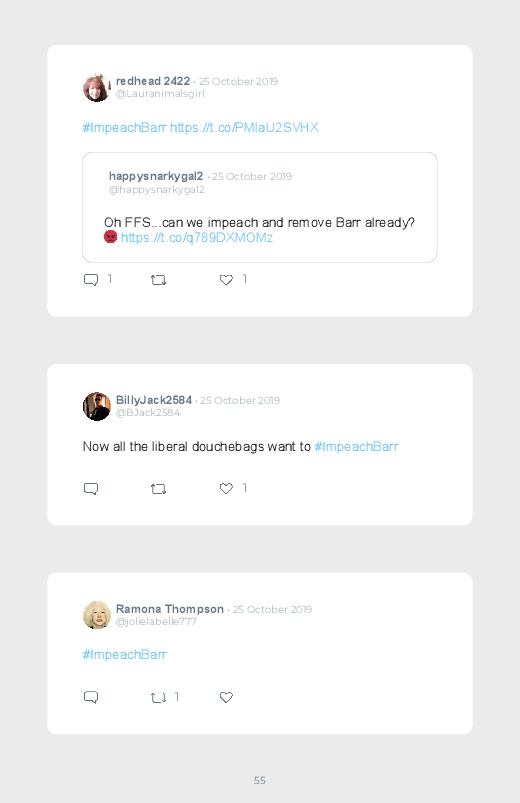Open happysnarkygal2 username in quoted tweet
The width and height of the screenshot is (520, 803).
pos(156,176)
